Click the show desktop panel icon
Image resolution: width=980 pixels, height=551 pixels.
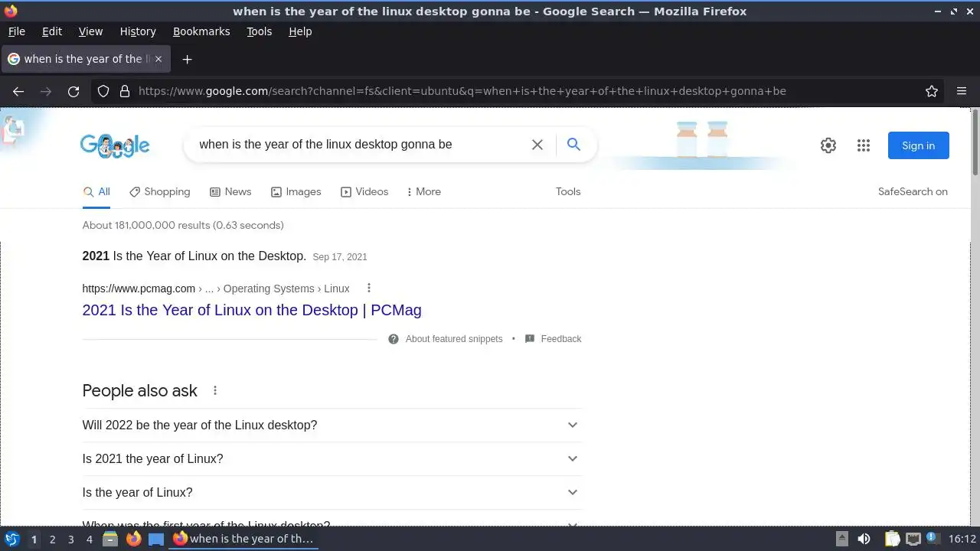pyautogui.click(x=156, y=539)
